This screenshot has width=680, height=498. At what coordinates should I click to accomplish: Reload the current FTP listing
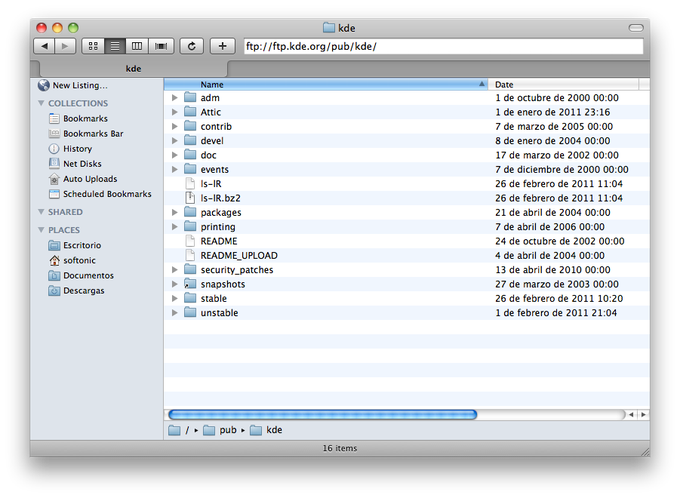click(192, 46)
